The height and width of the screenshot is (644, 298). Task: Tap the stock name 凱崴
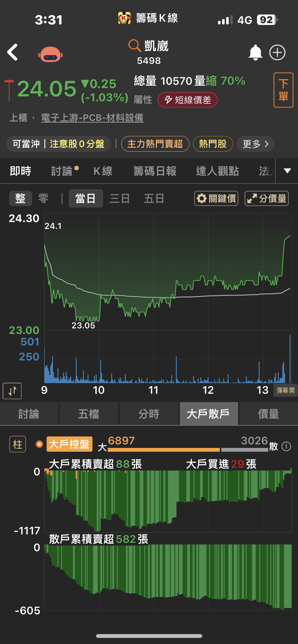tap(156, 46)
